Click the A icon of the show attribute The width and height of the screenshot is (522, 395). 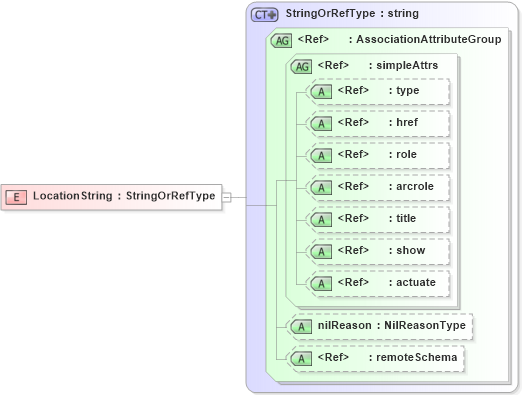coord(321,252)
